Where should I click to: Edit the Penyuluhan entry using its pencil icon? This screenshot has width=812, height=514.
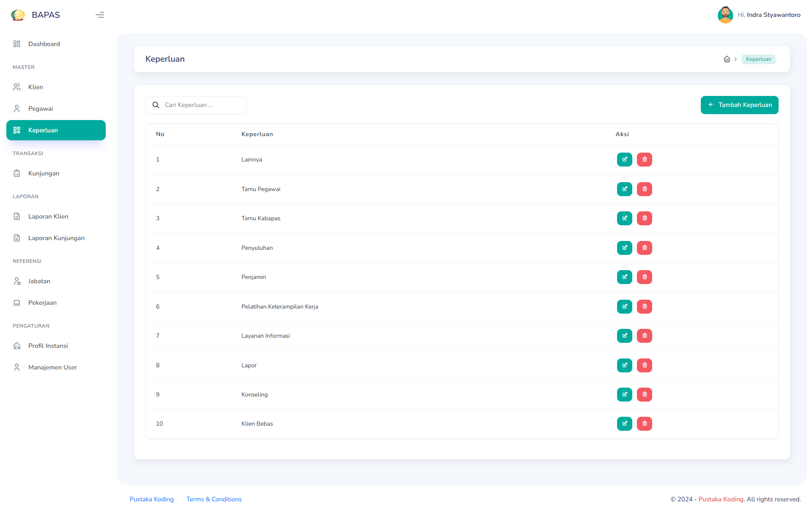pyautogui.click(x=624, y=248)
